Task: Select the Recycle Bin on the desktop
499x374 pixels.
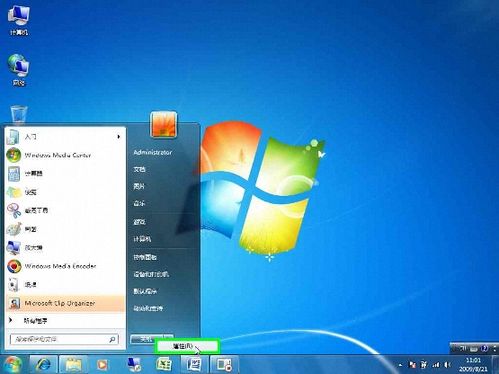Action: point(19,114)
